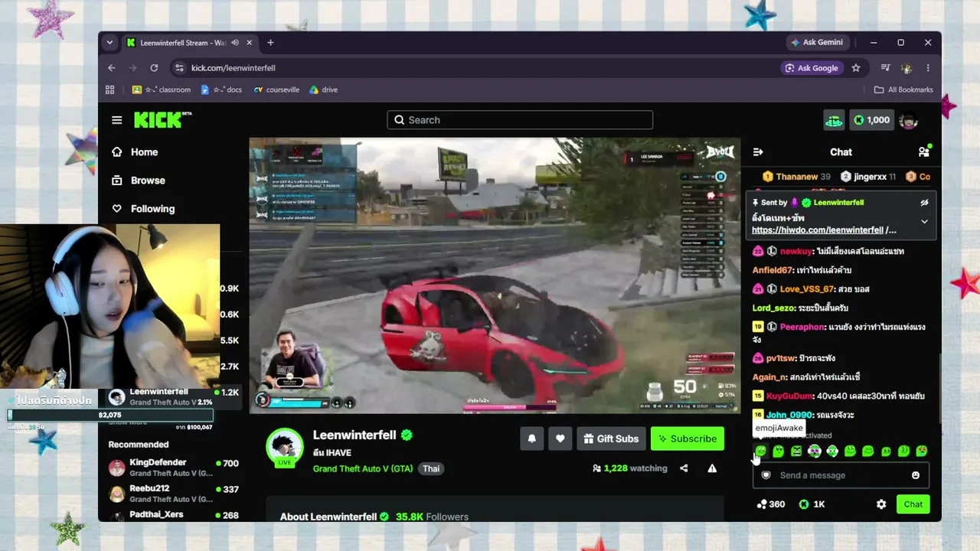
Task: Open the KICKs gifting 1K button
Action: click(812, 504)
